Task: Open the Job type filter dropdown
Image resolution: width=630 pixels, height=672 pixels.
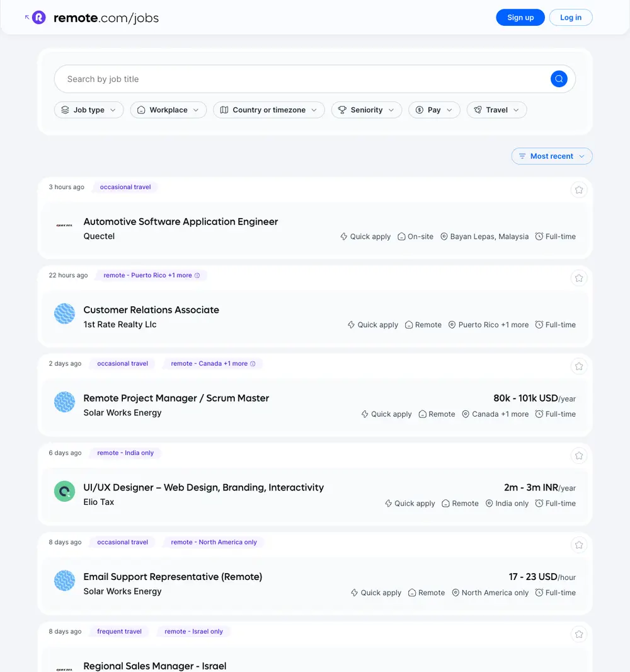Action: pos(89,110)
